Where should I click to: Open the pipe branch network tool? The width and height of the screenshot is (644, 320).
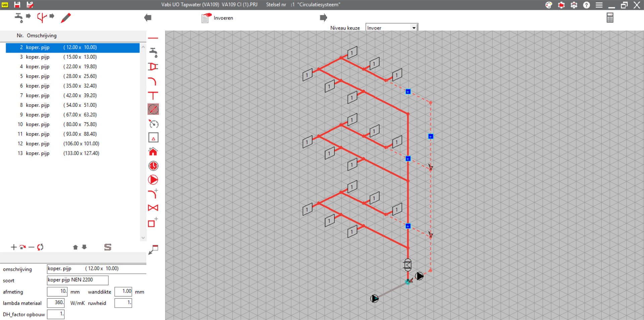pos(46,17)
